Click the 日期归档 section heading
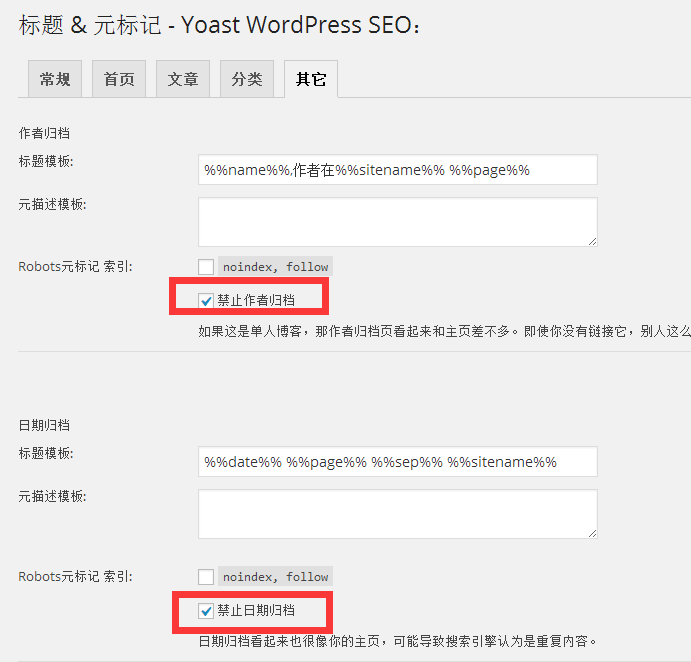 [x=44, y=425]
